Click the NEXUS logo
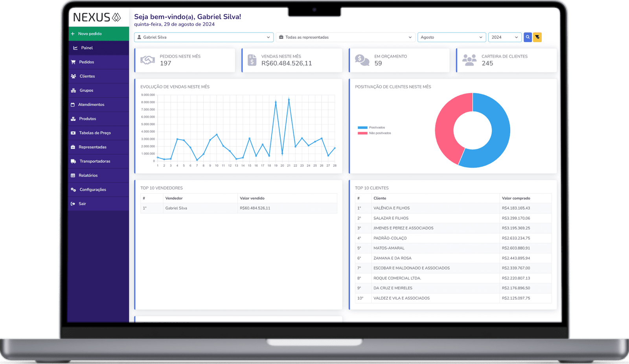The image size is (629, 364). tap(97, 17)
